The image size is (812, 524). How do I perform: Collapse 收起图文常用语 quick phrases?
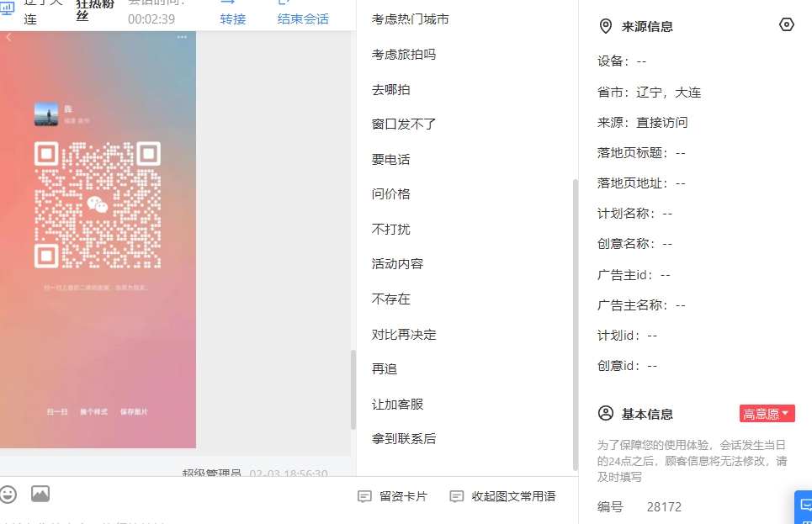(x=503, y=496)
